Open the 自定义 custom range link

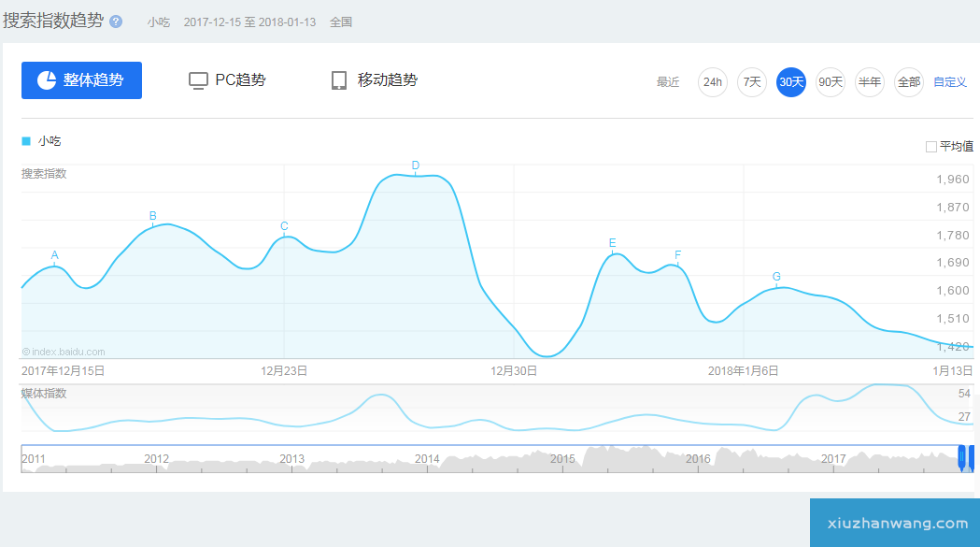(950, 82)
